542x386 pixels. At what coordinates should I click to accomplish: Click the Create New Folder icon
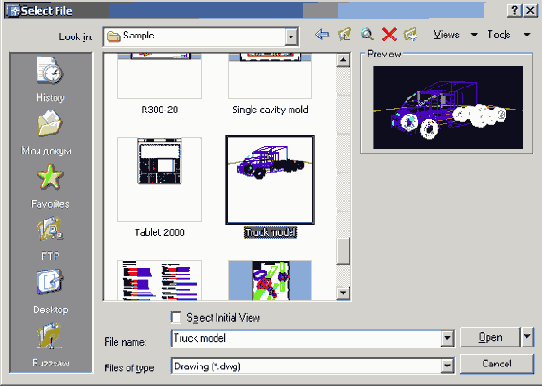pyautogui.click(x=410, y=34)
